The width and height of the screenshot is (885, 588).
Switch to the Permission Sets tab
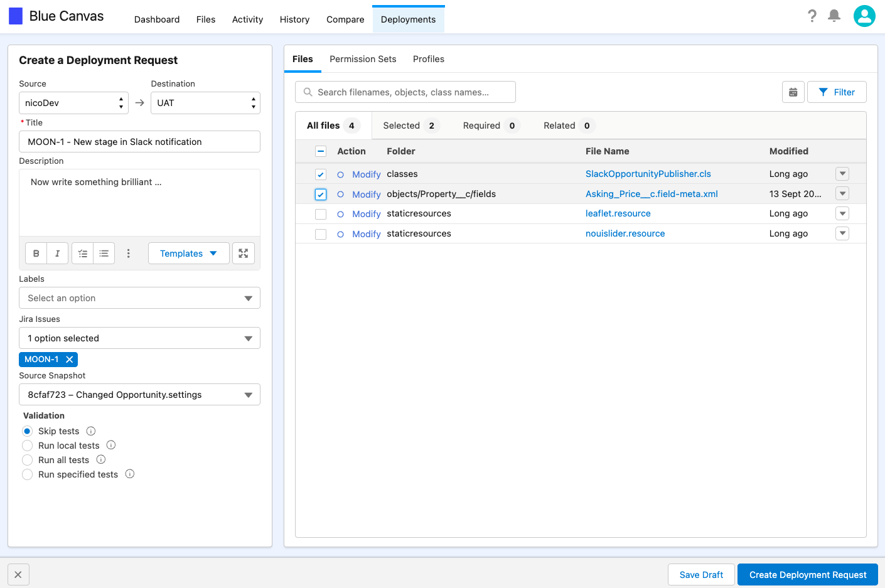(363, 59)
